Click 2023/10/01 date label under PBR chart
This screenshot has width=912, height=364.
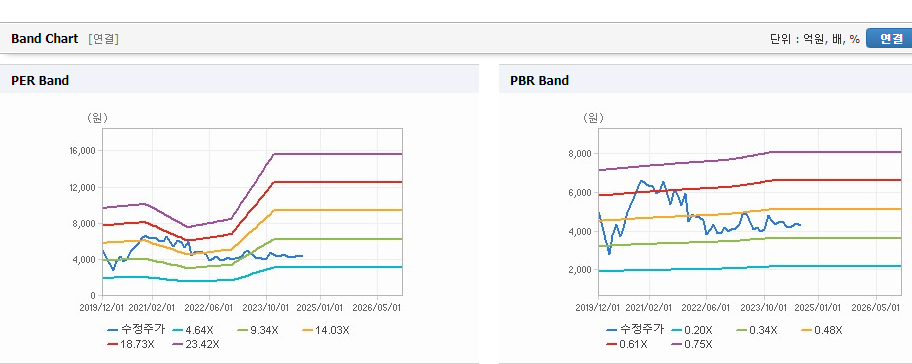pos(764,307)
